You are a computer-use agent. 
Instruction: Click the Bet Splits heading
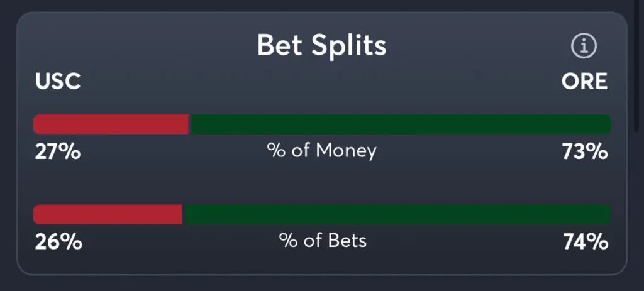[x=321, y=46]
